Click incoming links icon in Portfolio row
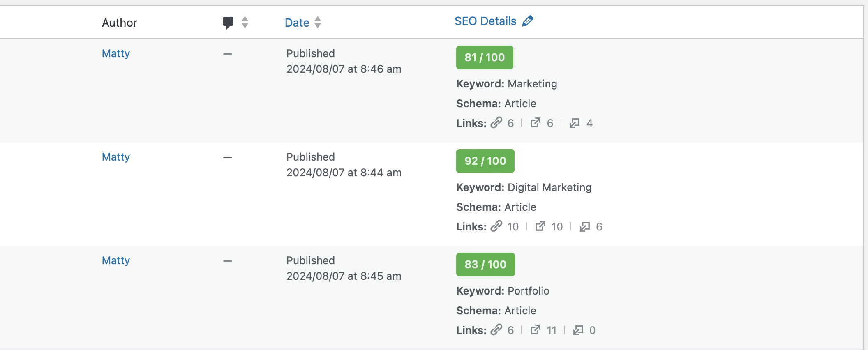This screenshot has width=868, height=350. [578, 330]
